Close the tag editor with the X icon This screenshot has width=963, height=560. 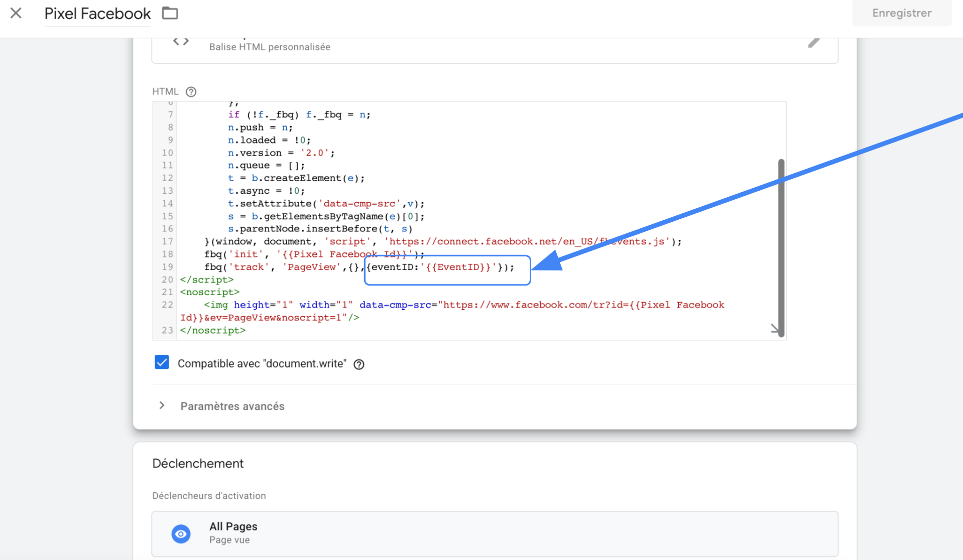coord(16,13)
